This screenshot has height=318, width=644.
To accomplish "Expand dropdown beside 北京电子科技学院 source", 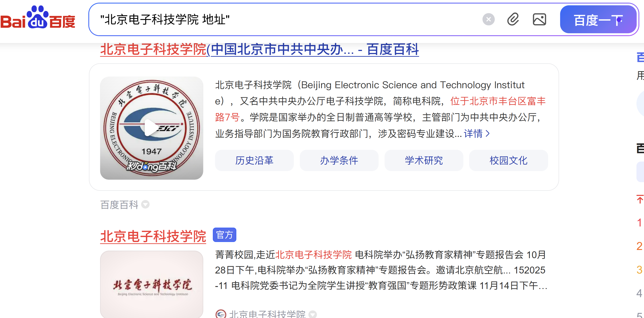I will pyautogui.click(x=312, y=314).
